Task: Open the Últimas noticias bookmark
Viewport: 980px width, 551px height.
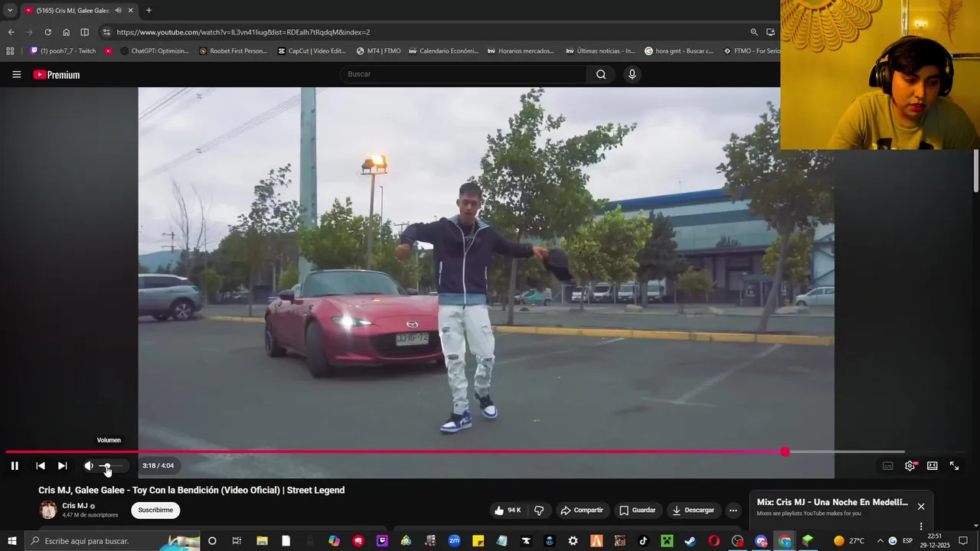Action: coord(600,51)
